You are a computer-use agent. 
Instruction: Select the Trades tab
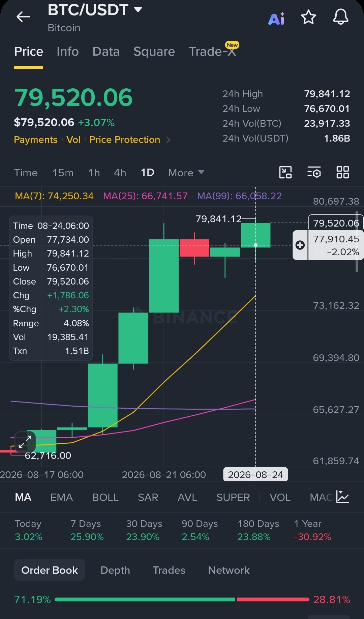169,570
